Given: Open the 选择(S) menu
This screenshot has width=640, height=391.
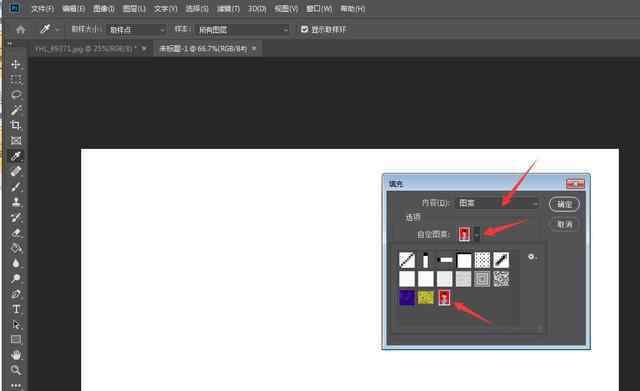Looking at the screenshot, I should pos(197,9).
